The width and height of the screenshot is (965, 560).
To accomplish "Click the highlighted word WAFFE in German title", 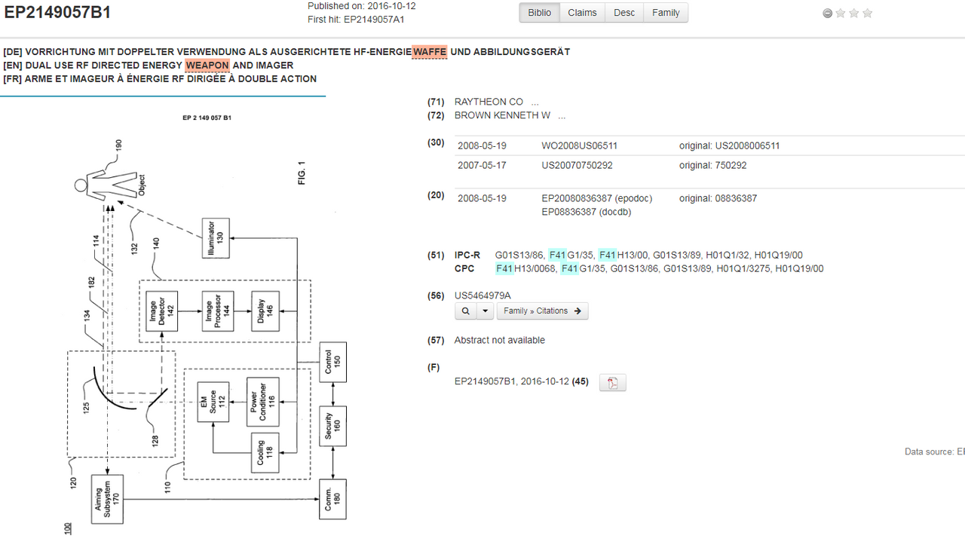I will (x=430, y=52).
